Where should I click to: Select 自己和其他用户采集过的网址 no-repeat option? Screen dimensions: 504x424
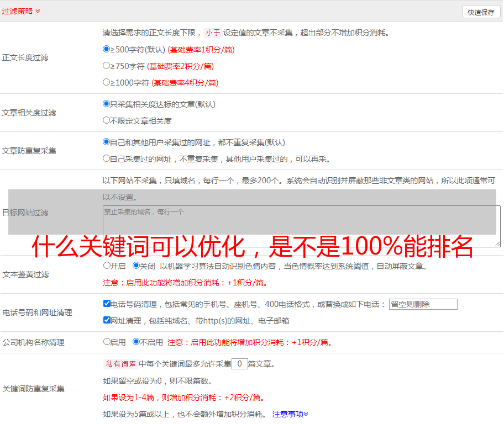click(x=107, y=142)
